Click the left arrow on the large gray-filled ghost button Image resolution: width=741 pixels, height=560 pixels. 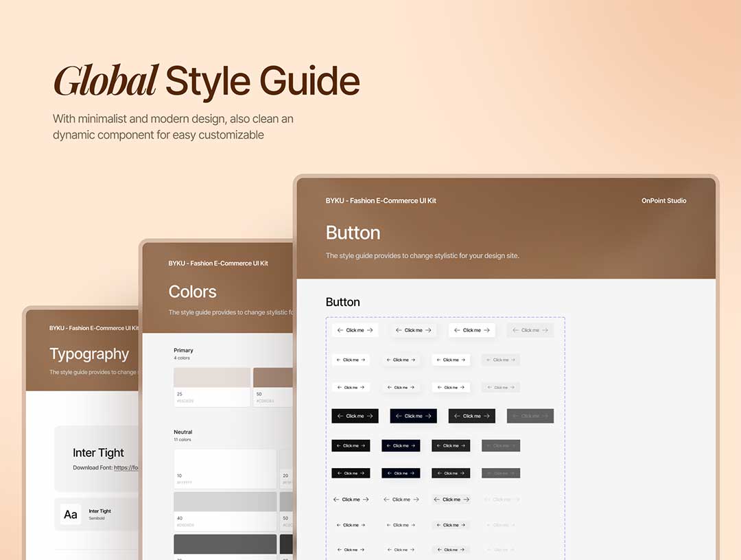point(437,500)
